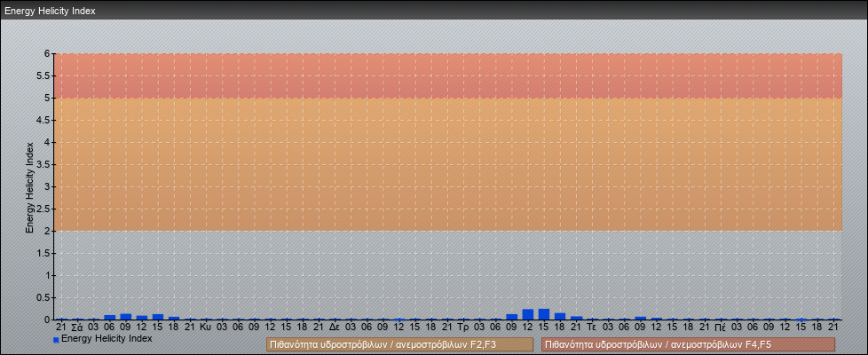Click the y-axis value 2

(x=48, y=231)
